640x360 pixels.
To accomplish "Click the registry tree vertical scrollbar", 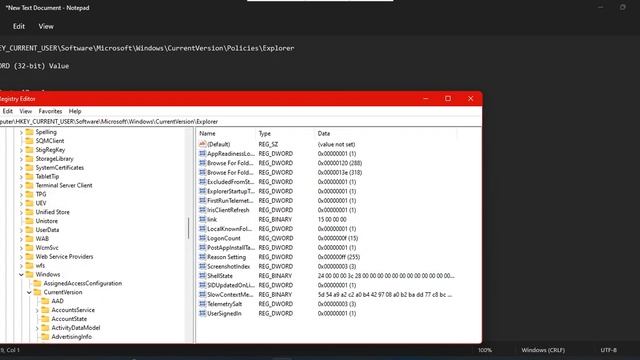I will point(189,229).
